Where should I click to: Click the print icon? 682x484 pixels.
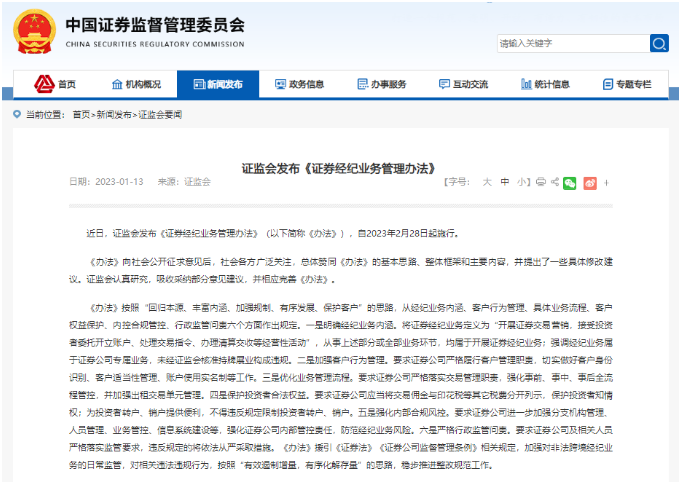pos(541,182)
